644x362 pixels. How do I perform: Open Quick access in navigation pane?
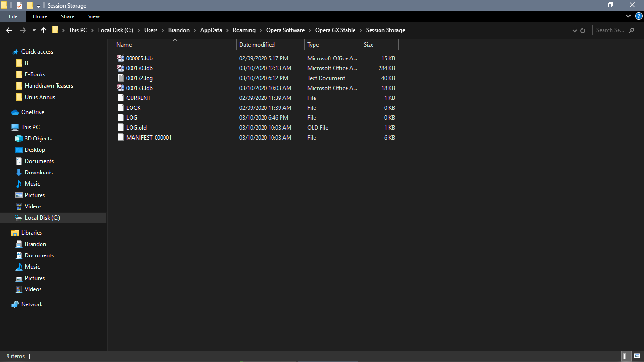pyautogui.click(x=37, y=52)
